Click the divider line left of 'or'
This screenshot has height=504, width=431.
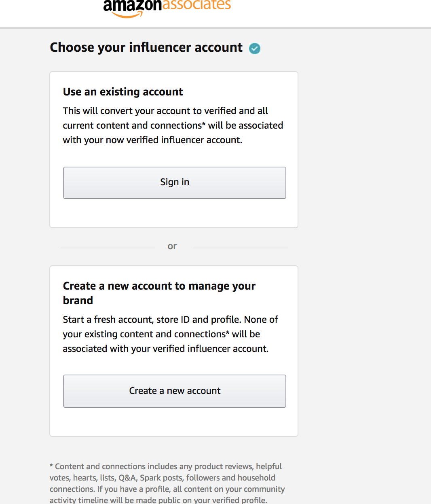coord(108,248)
